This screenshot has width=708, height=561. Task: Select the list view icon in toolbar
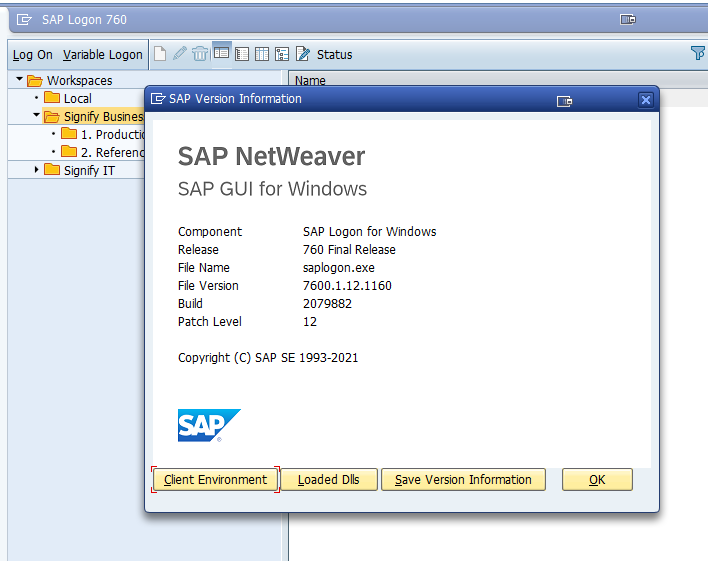point(242,54)
